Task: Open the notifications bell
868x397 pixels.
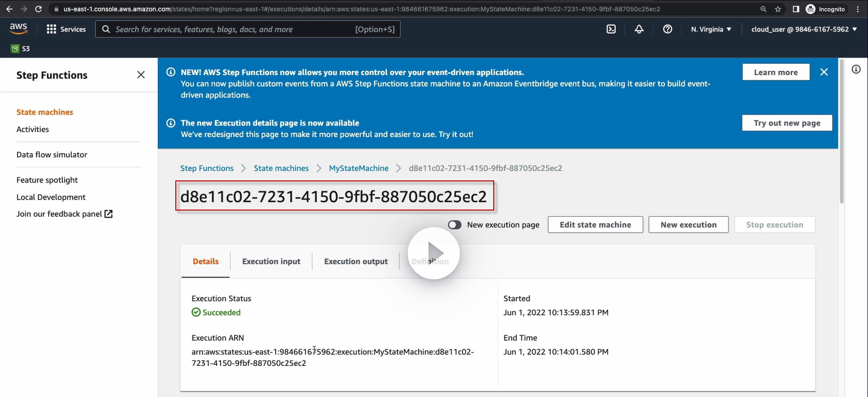Action: [x=639, y=29]
